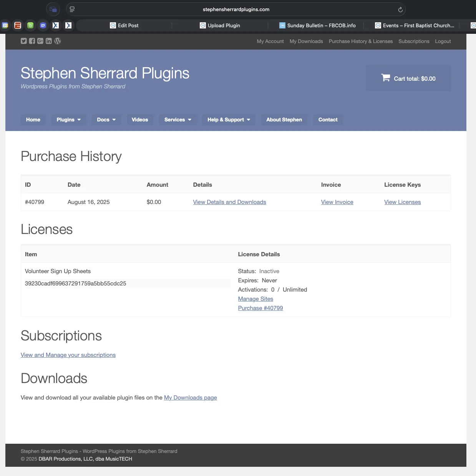Open View and Manage your subscriptions
This screenshot has height=476, width=476.
click(68, 355)
